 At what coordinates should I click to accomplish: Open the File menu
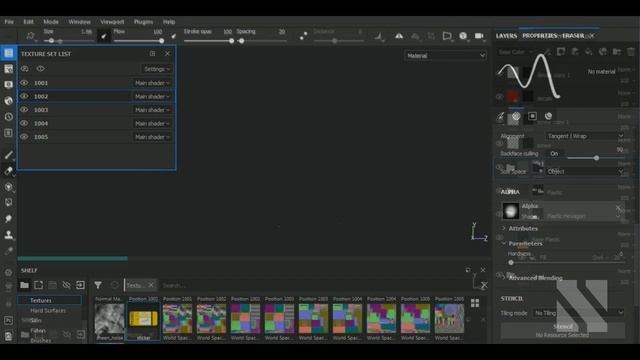pos(9,22)
